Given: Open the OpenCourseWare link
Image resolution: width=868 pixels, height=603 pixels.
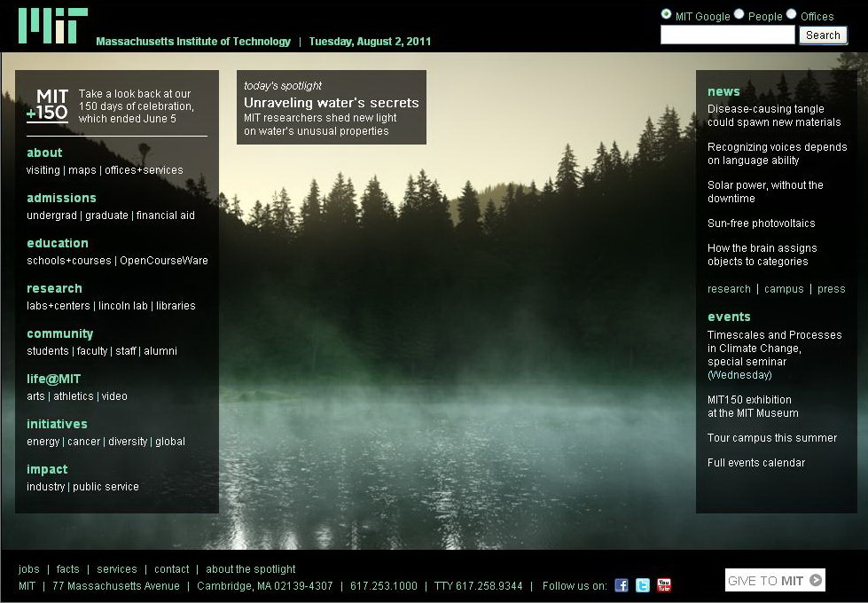Looking at the screenshot, I should pyautogui.click(x=164, y=260).
